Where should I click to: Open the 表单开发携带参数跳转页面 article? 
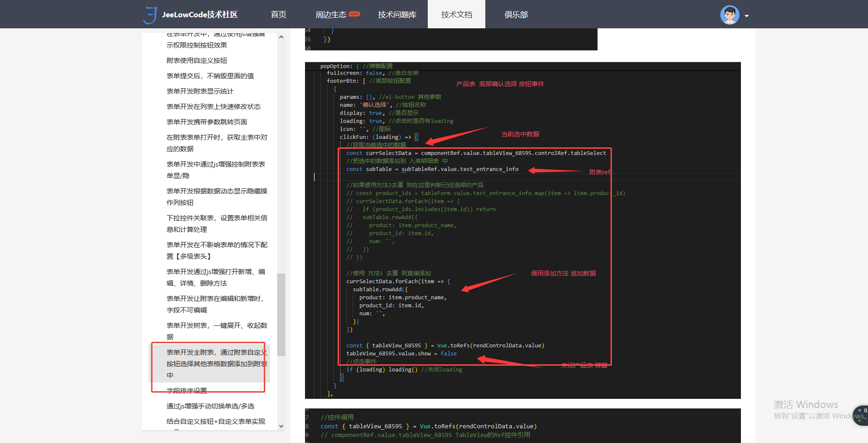[x=207, y=121]
